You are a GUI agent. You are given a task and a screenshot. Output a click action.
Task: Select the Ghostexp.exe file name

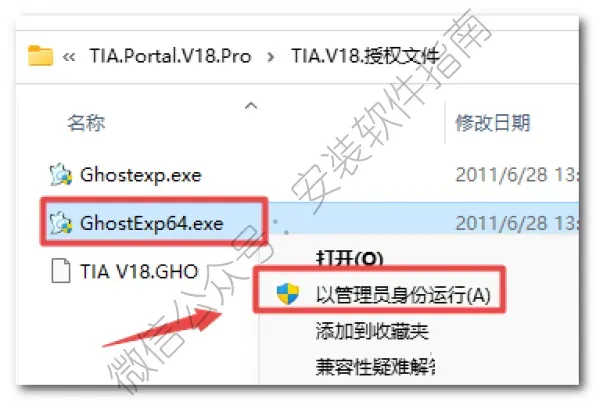141,176
